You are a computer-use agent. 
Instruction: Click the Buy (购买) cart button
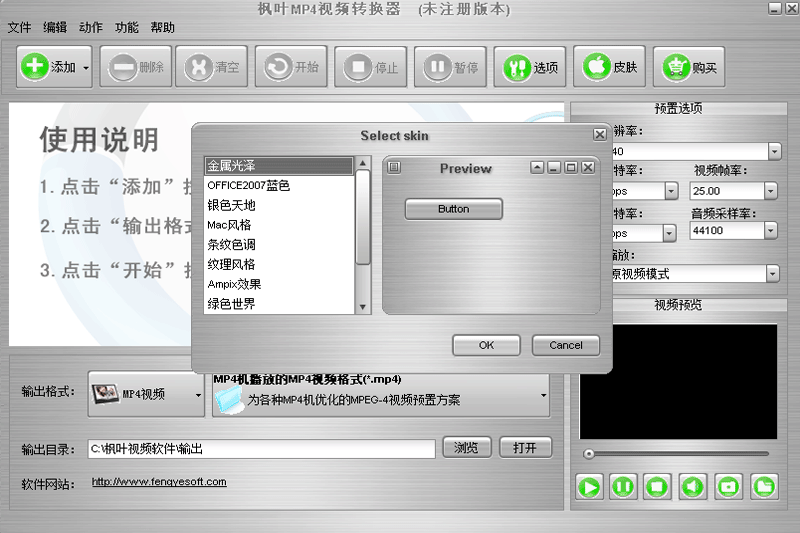coord(689,67)
